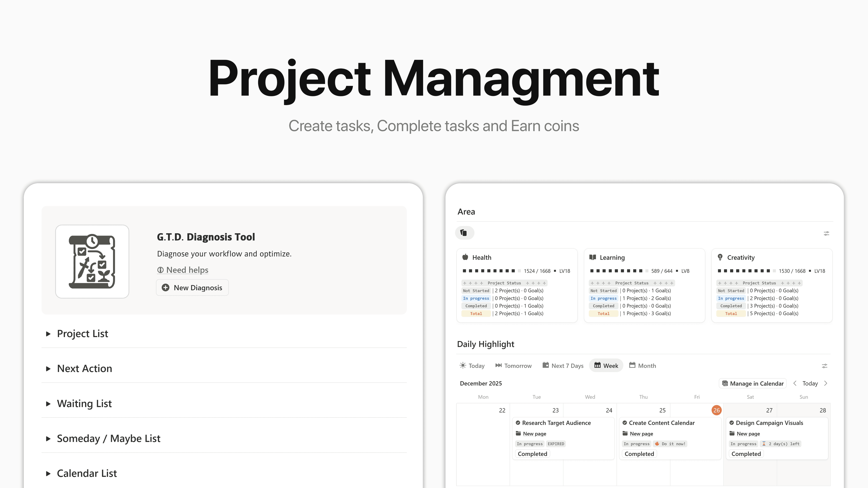Click the Creativity lightbulb icon

(720, 257)
